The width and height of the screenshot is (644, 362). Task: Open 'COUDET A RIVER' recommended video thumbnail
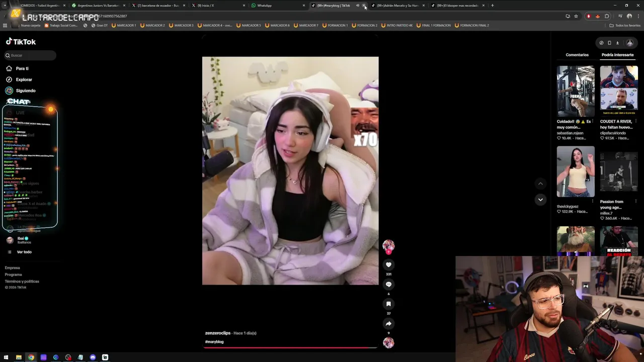point(619,91)
